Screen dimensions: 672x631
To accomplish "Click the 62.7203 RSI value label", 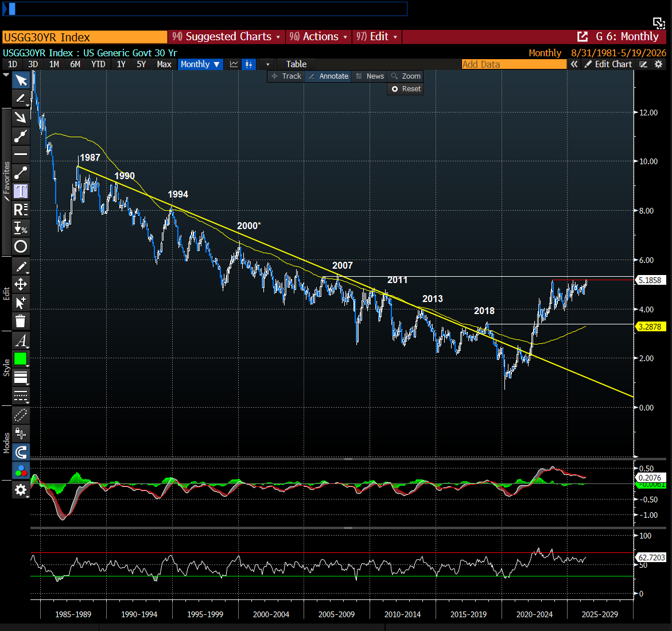I will [x=650, y=558].
